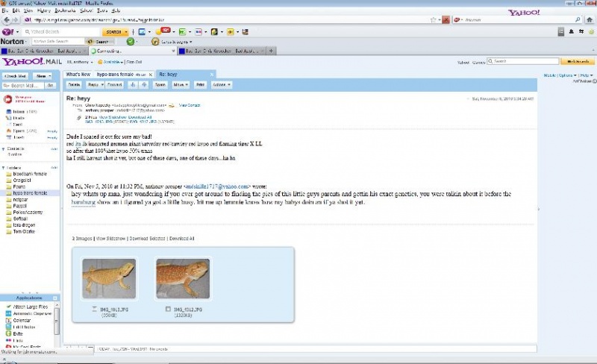Open the Spam folder
Viewport: 597px width, 364px height.
[x=18, y=131]
